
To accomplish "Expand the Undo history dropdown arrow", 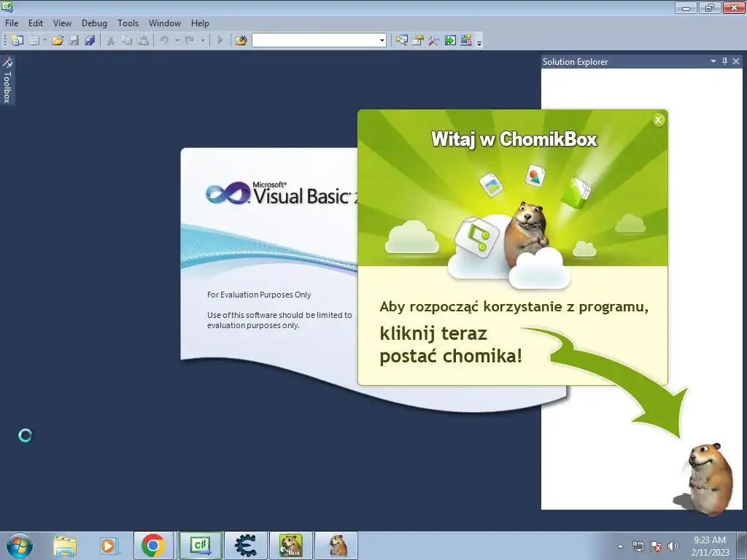I will (177, 41).
